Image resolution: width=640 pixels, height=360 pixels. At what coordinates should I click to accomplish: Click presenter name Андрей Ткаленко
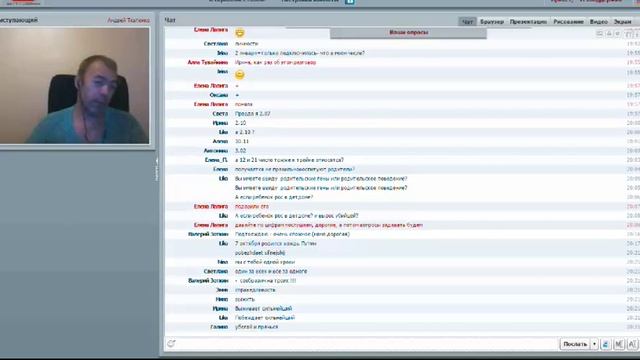pos(128,20)
